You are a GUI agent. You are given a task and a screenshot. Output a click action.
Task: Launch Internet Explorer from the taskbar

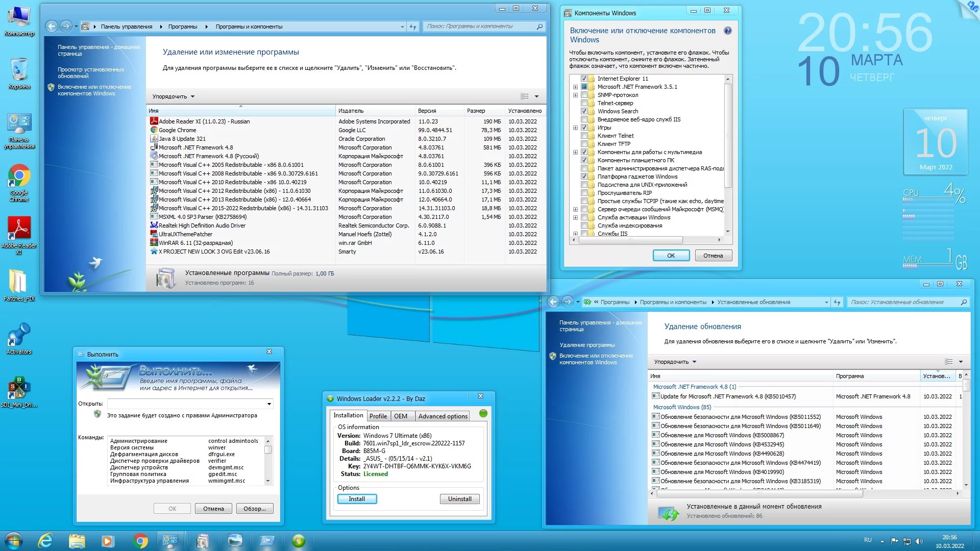click(x=46, y=541)
